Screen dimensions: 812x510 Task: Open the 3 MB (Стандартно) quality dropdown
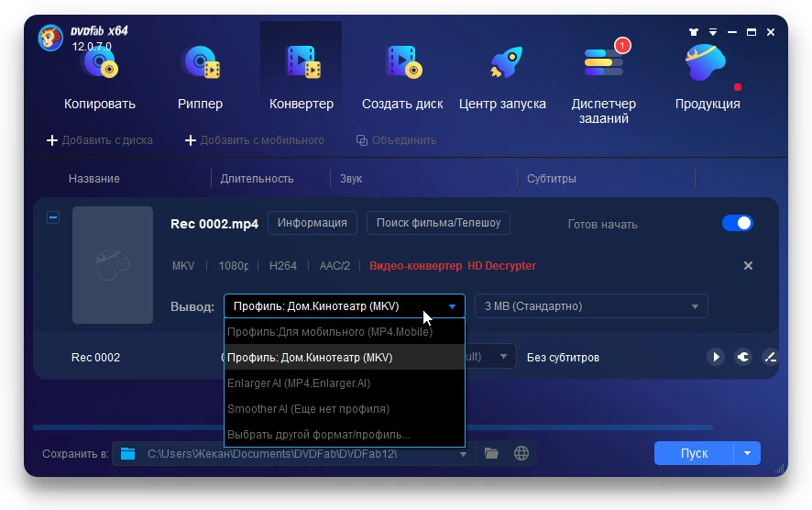point(591,306)
